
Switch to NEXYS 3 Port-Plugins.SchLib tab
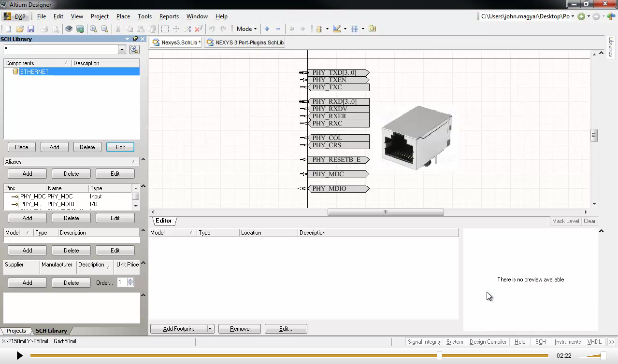(x=245, y=42)
